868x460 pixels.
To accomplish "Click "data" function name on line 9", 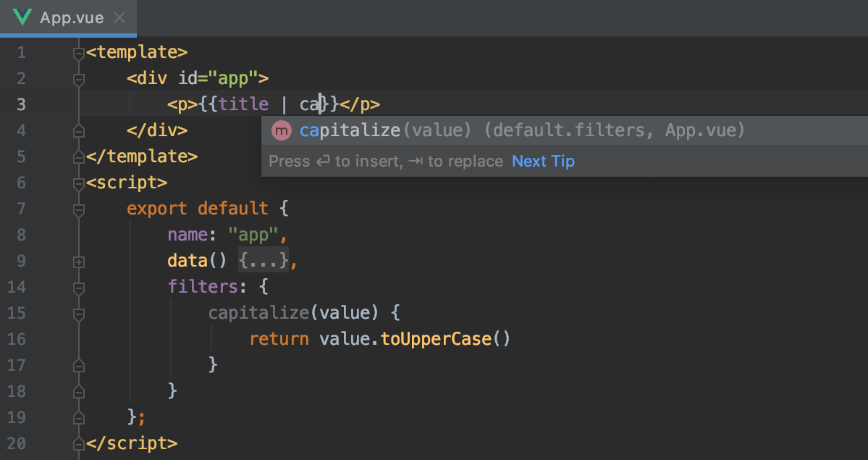I will click(187, 261).
